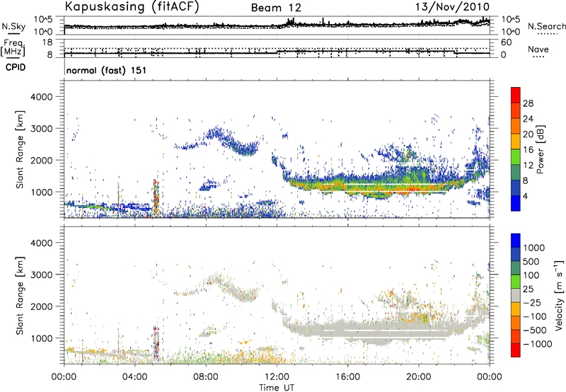Click the '60' tick right of the frequency panel
The height and width of the screenshot is (392, 566).
(506, 42)
